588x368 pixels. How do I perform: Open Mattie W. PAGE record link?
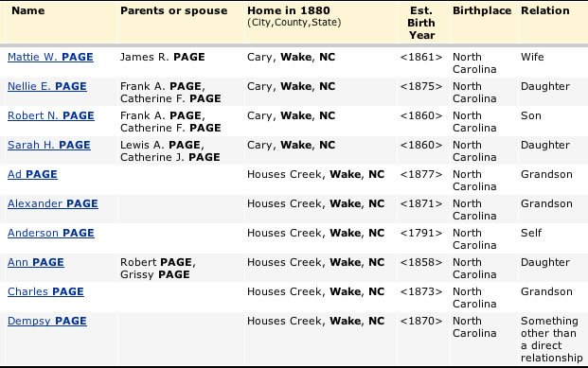50,57
